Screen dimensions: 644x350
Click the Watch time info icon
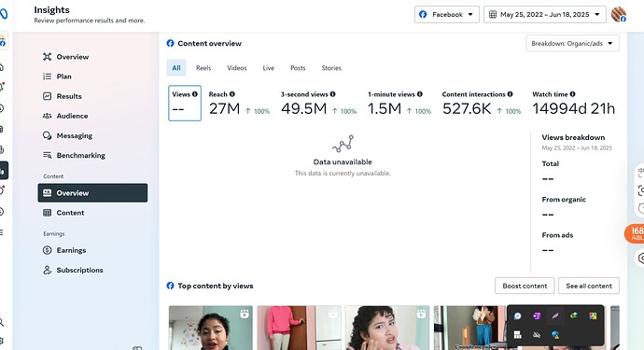(572, 94)
